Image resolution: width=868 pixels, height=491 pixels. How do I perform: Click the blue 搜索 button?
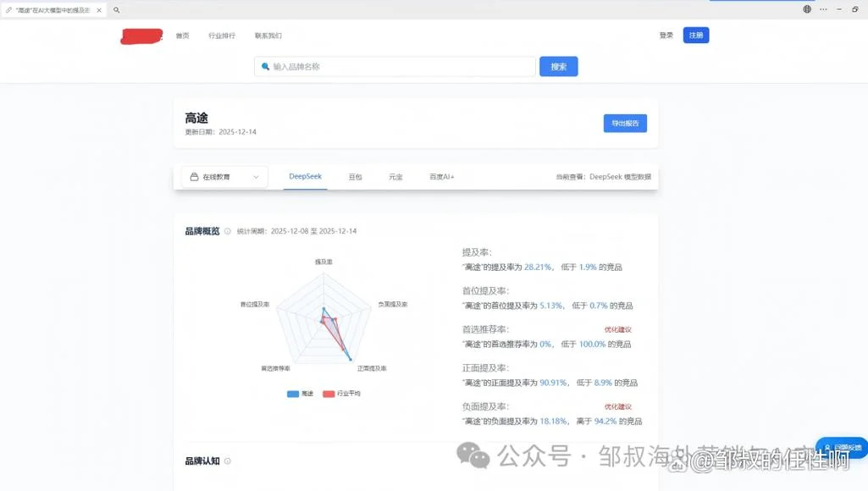pyautogui.click(x=559, y=66)
